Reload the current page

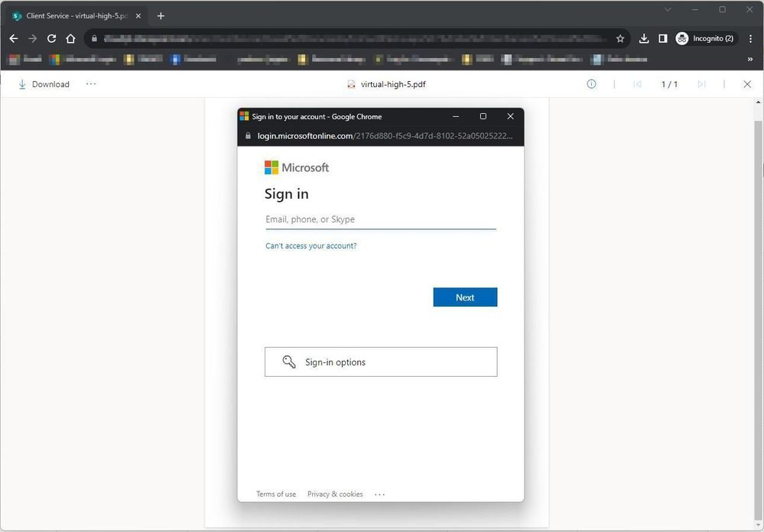click(52, 38)
